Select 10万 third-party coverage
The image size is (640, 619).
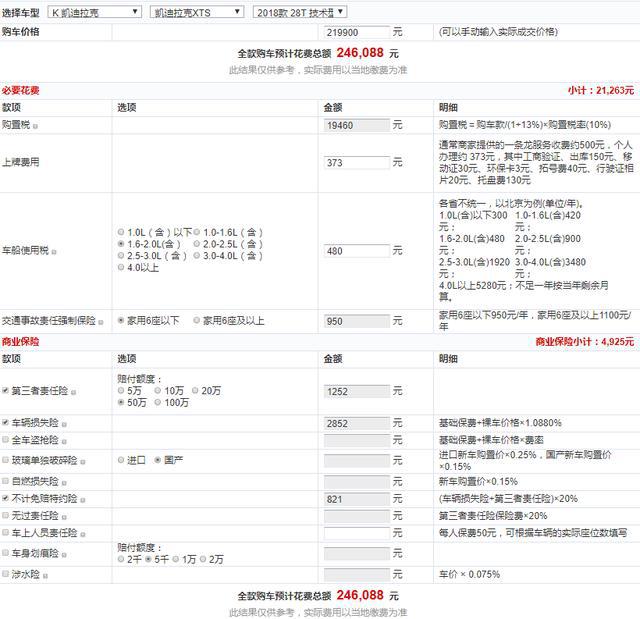[158, 390]
